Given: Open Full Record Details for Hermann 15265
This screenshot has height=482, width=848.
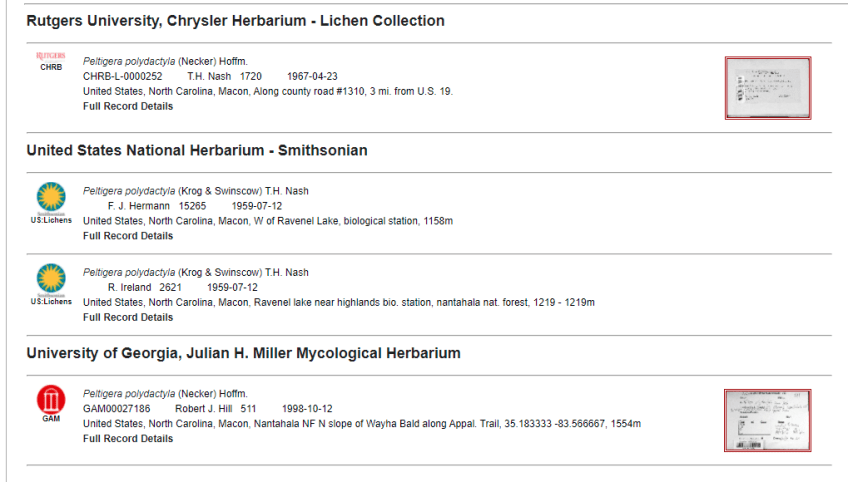Looking at the screenshot, I should pyautogui.click(x=128, y=236).
